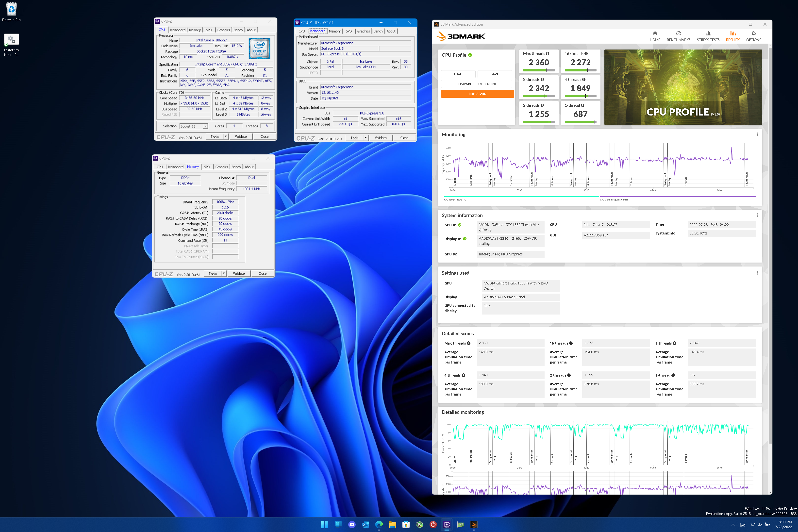Click the CPU-Z Name field Intel Core i7 1065G7

(x=211, y=40)
